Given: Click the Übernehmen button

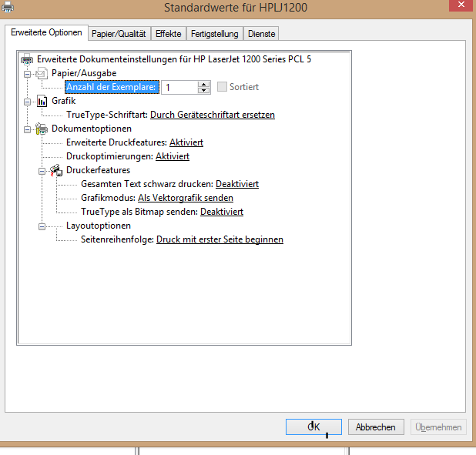Looking at the screenshot, I should 438,427.
